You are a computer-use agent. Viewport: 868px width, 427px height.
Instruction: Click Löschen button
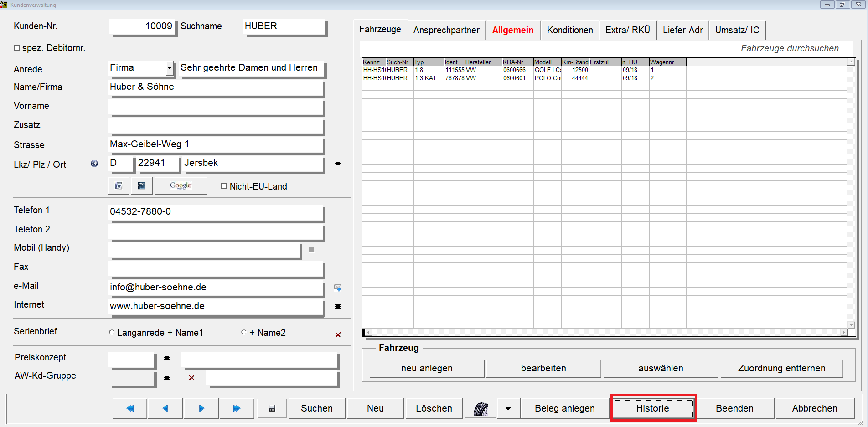434,408
